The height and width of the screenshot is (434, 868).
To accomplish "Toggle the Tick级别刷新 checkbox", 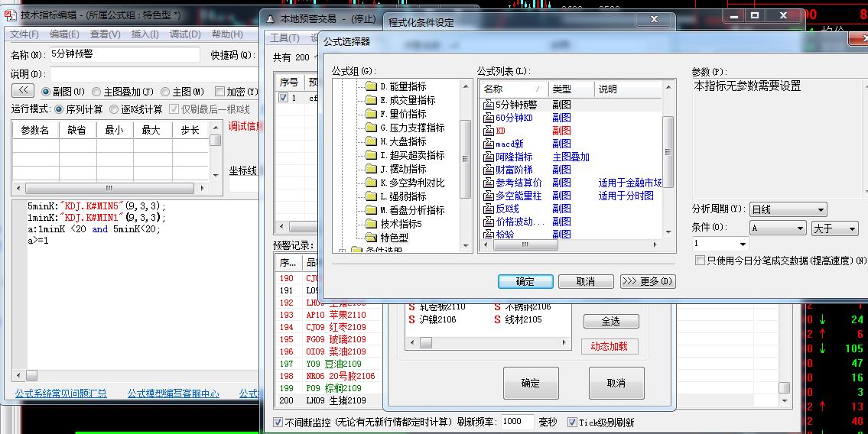I will click(572, 423).
